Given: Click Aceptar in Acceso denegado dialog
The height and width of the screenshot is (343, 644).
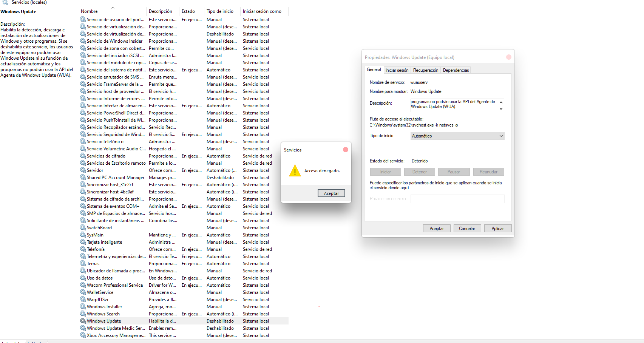Looking at the screenshot, I should (331, 193).
